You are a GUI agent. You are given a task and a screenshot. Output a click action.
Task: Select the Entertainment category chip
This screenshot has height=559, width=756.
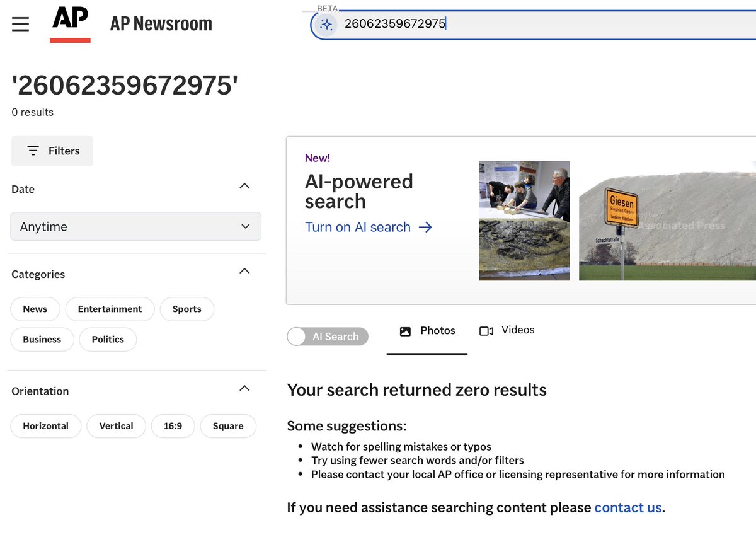click(x=110, y=309)
